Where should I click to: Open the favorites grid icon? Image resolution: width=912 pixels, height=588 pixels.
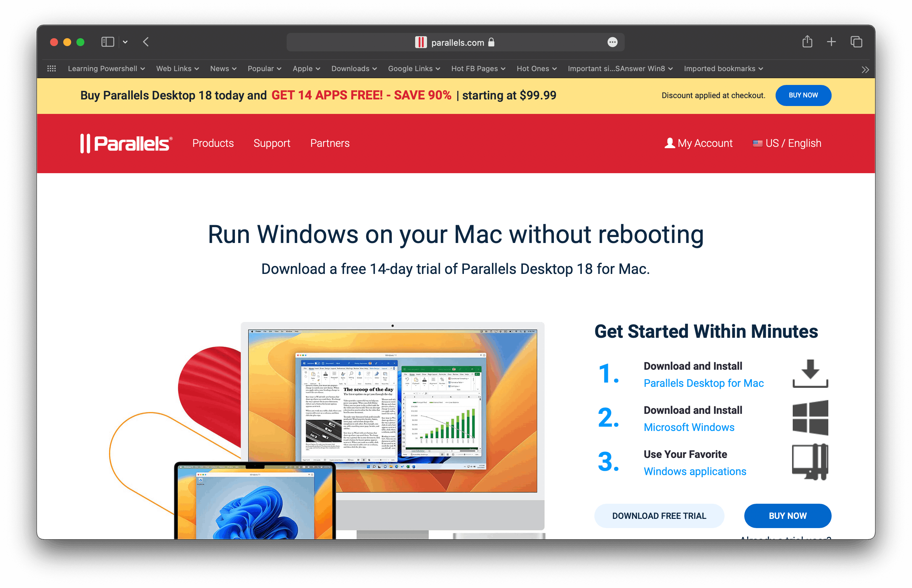coord(52,69)
